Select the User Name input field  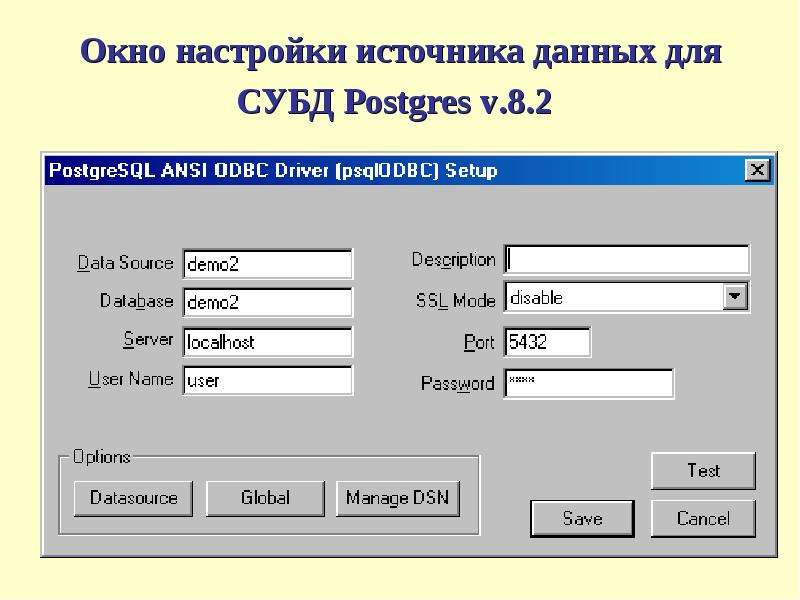[x=267, y=380]
